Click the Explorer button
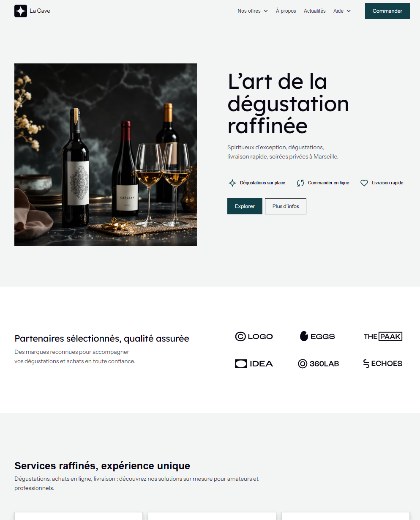 [245, 206]
